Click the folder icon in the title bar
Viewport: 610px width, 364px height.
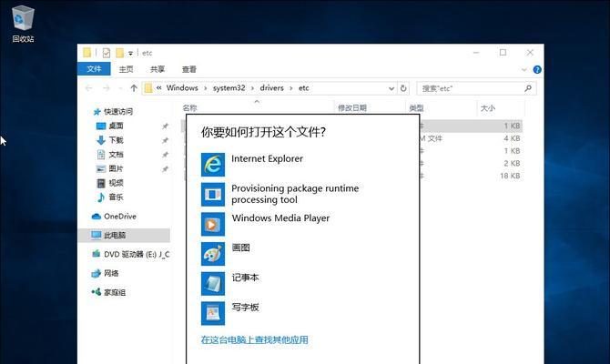coord(87,52)
